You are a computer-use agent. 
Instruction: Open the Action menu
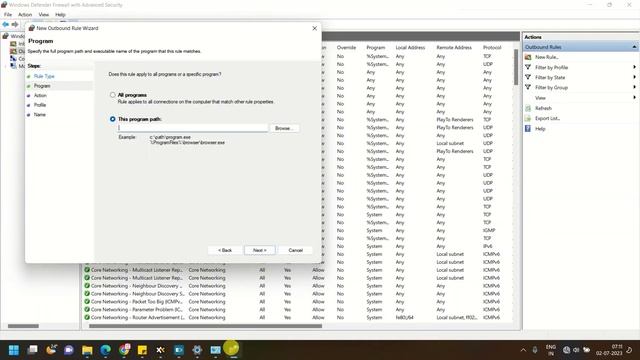[25, 15]
